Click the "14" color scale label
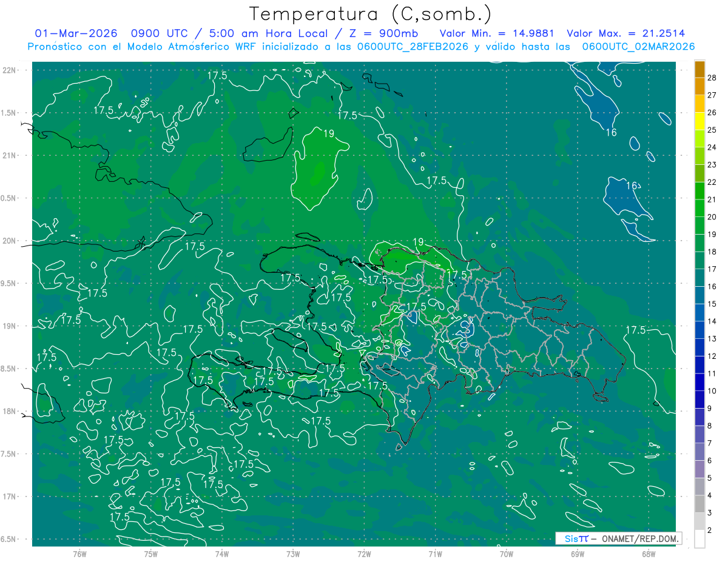Viewport: 728px width, 562px height. click(x=712, y=321)
